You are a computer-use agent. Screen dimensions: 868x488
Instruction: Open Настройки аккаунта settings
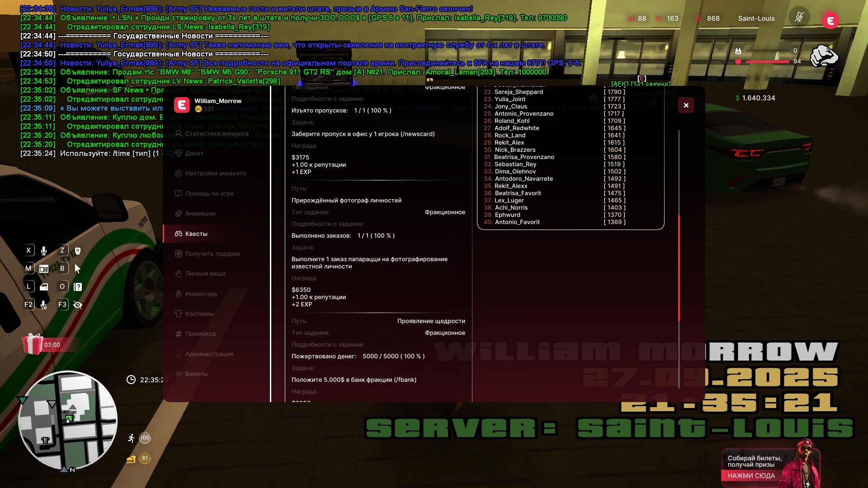[x=215, y=174]
